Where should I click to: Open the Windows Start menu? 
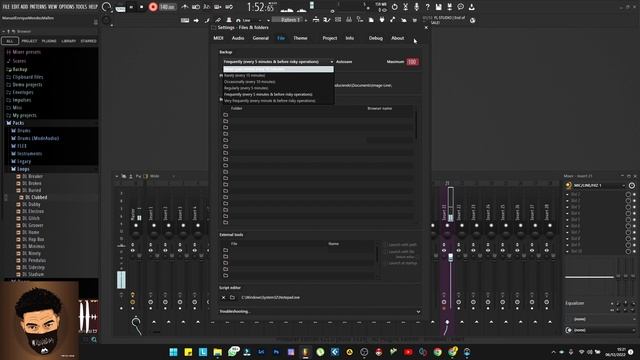[173, 352]
